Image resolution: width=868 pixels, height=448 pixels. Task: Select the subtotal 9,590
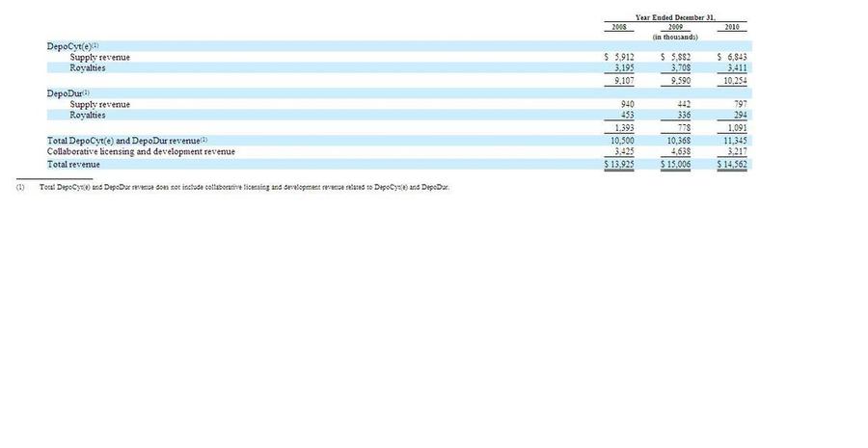pos(680,81)
